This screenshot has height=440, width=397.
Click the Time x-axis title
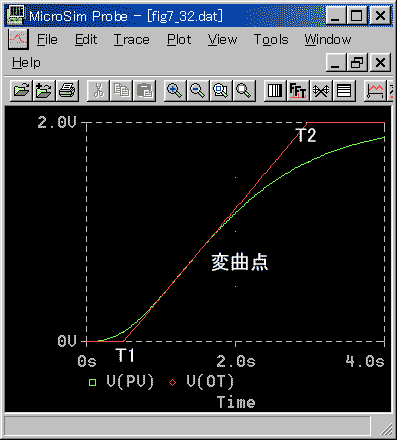236,402
